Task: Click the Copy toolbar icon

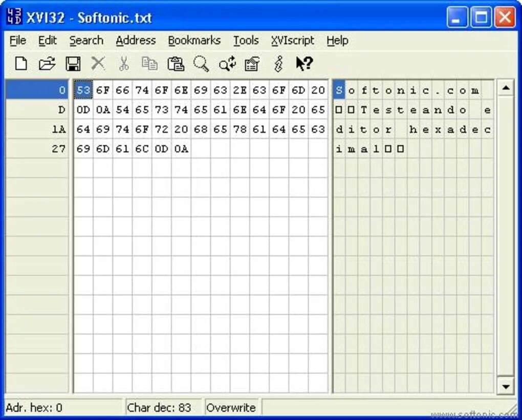Action: click(149, 63)
